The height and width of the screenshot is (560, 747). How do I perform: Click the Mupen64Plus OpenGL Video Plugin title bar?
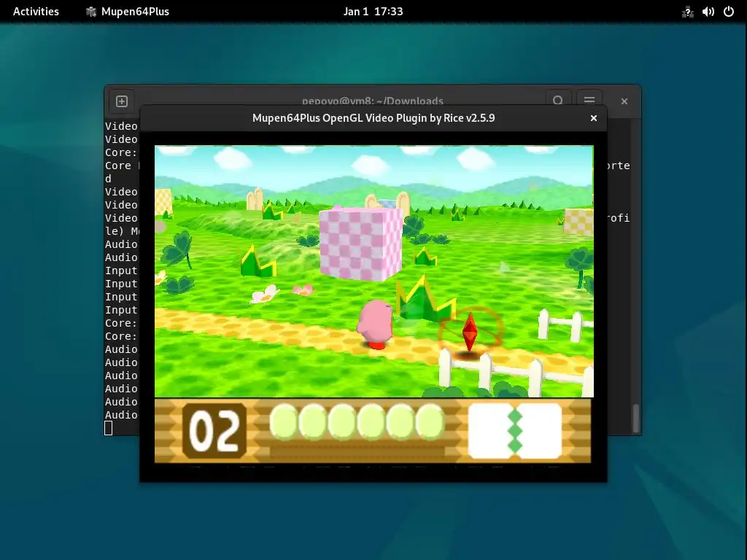(373, 118)
